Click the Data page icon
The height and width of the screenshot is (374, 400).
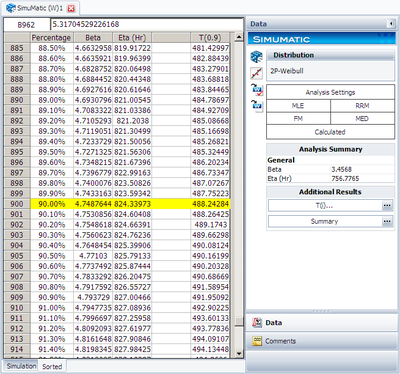pos(257,323)
